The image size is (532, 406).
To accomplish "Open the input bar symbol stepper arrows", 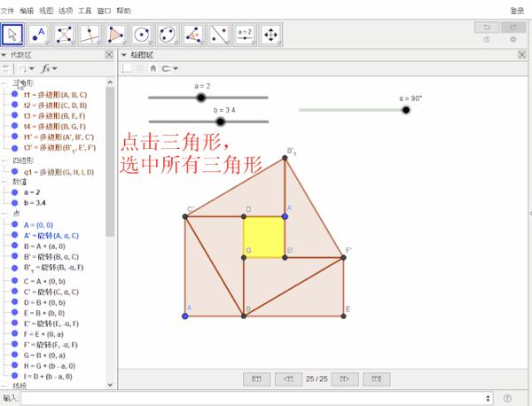I will [488, 398].
